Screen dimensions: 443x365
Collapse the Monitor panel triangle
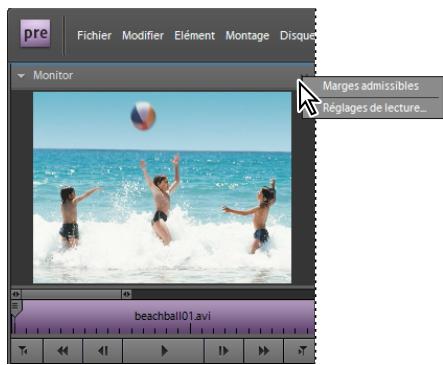[x=21, y=76]
